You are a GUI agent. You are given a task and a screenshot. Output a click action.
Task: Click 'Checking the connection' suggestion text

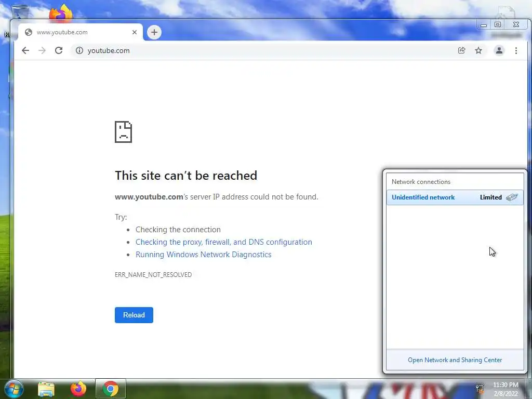178,229
